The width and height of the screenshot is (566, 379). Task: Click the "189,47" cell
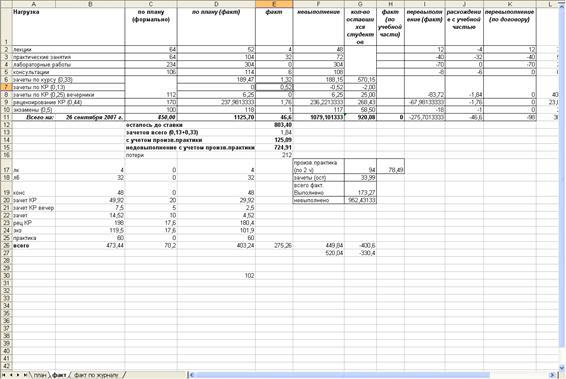pos(216,79)
